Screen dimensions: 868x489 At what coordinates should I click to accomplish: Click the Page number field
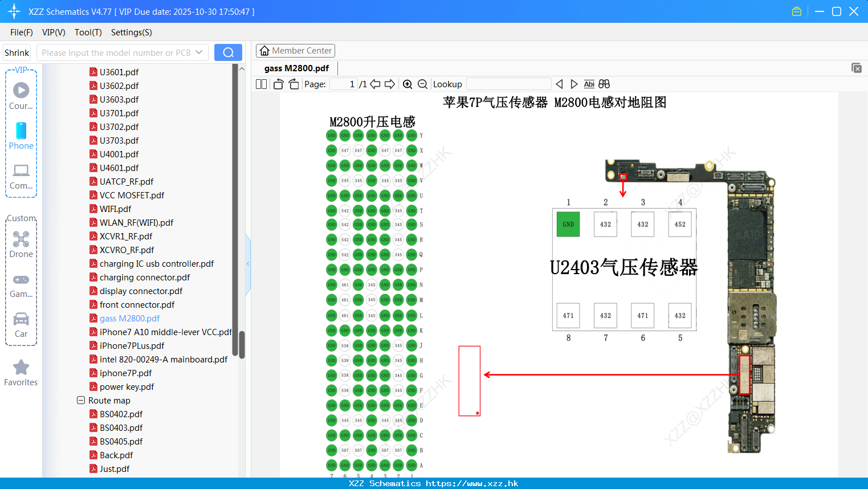point(344,84)
